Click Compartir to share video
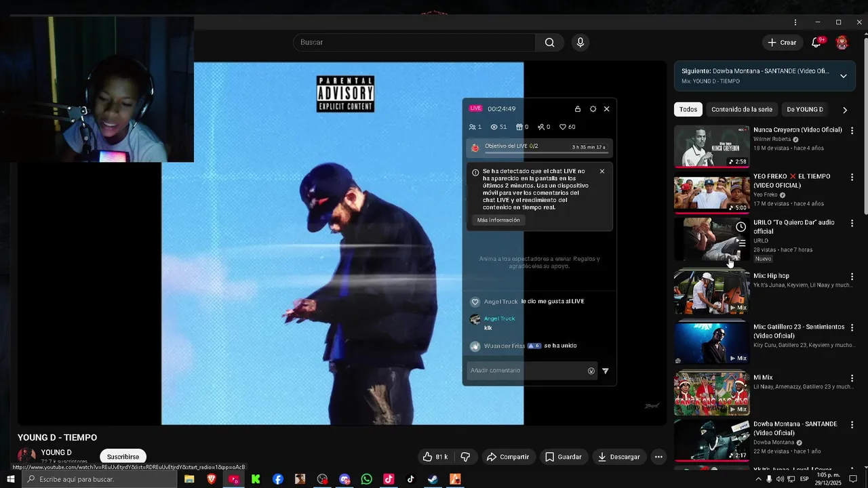Screen dimensions: 868x488 pos(508,457)
